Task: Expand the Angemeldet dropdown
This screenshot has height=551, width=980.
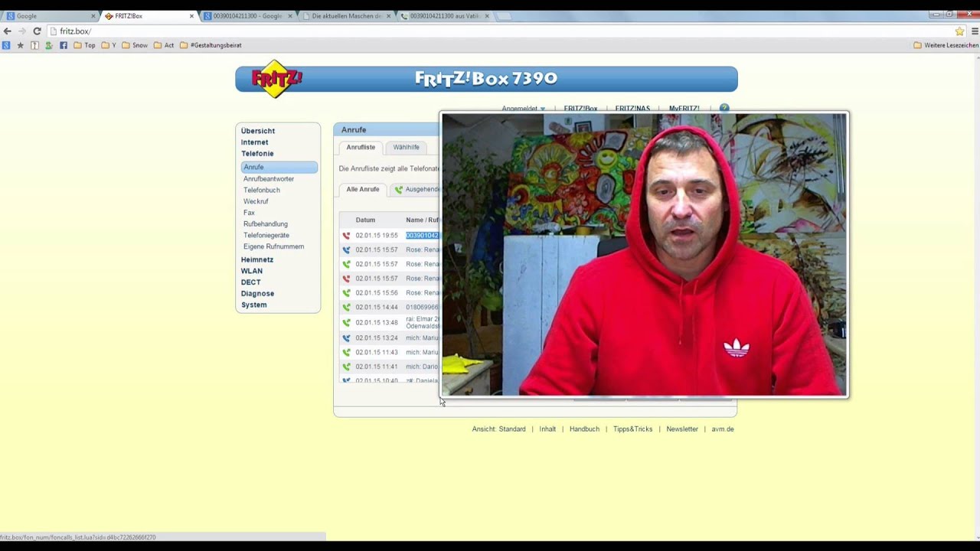Action: [524, 109]
